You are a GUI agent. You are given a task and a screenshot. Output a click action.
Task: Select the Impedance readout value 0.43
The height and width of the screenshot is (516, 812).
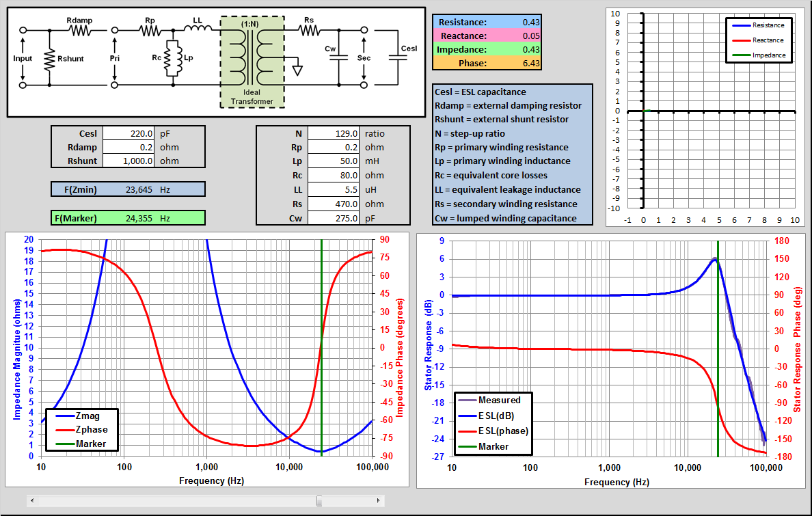point(531,49)
